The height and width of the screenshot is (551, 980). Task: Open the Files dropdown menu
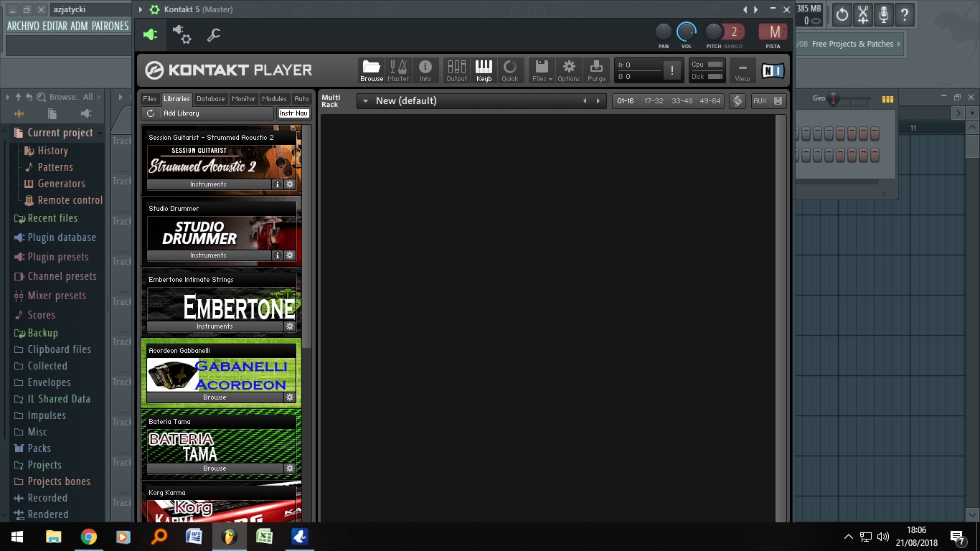542,70
